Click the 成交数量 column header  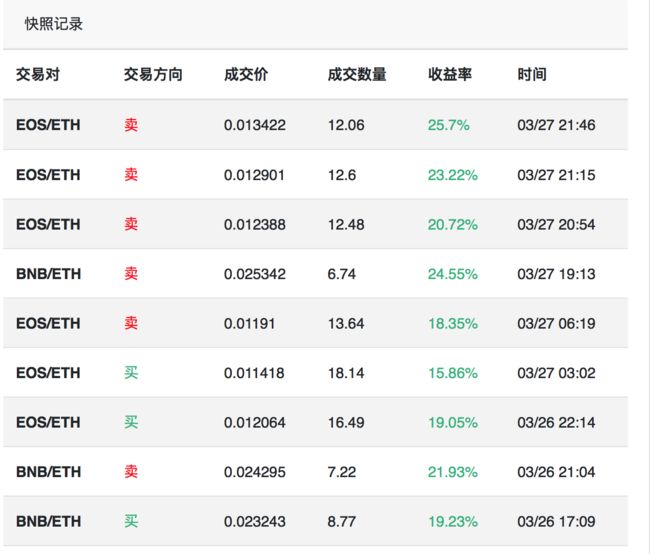(x=357, y=75)
